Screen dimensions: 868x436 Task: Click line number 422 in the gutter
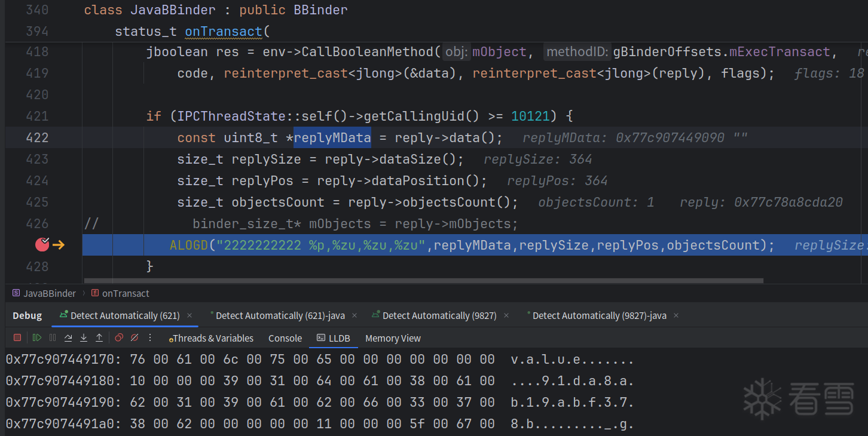pos(37,137)
